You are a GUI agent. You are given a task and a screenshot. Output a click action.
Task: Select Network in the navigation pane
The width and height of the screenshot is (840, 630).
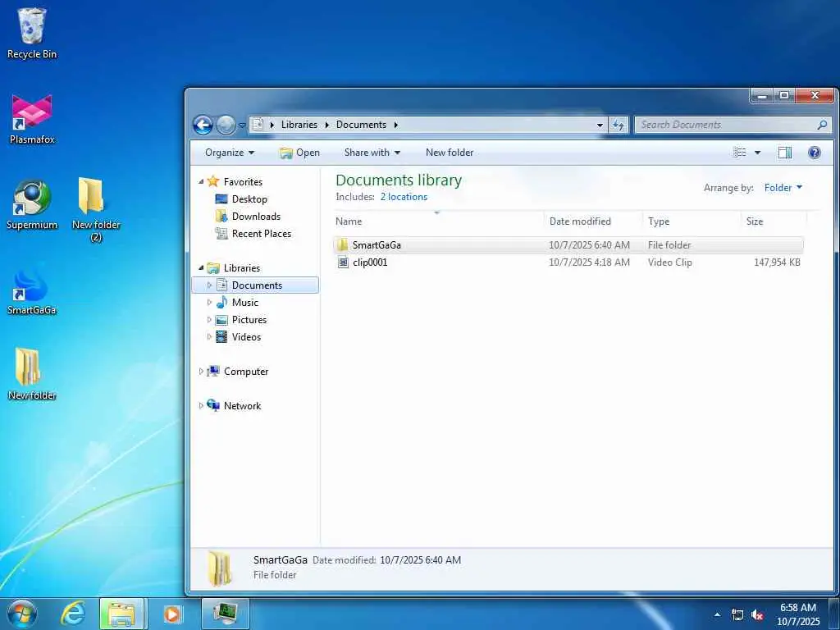[x=234, y=405]
